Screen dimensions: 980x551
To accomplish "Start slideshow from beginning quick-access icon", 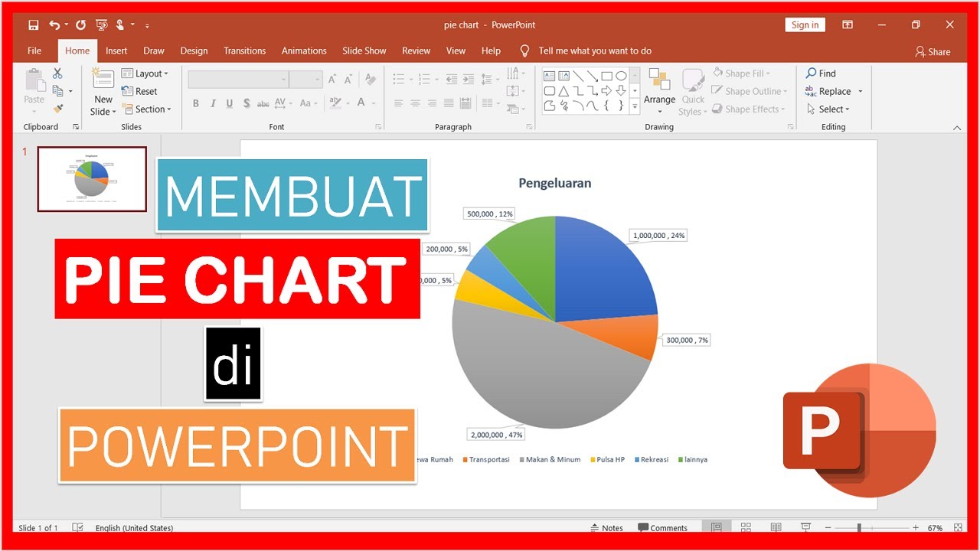I will (x=101, y=25).
